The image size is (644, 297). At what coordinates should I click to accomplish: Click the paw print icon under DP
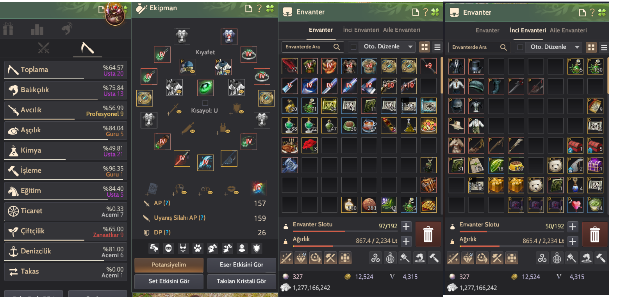[x=198, y=248]
